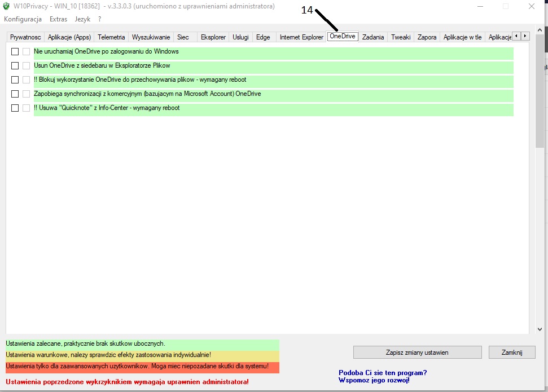Switch to the Wyszukiwanie tab
Screen dimensions: 548x392
click(x=151, y=37)
